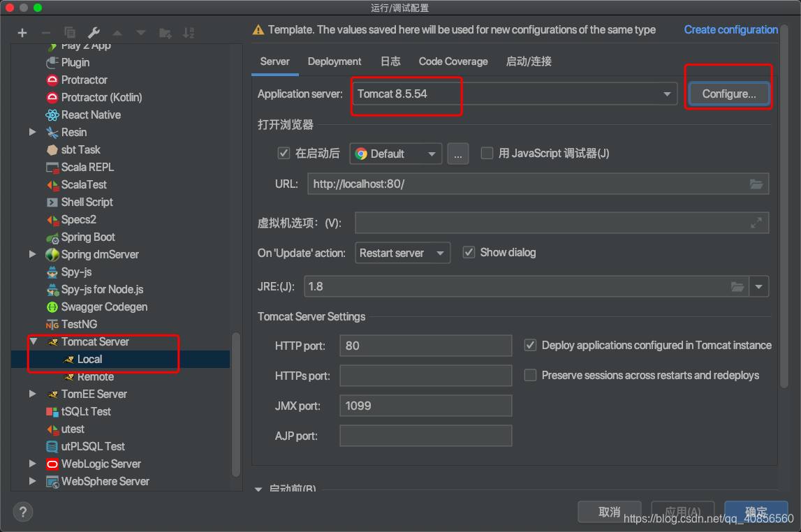Browse URL with the folder icon
Image resolution: width=801 pixels, height=532 pixels.
[756, 184]
